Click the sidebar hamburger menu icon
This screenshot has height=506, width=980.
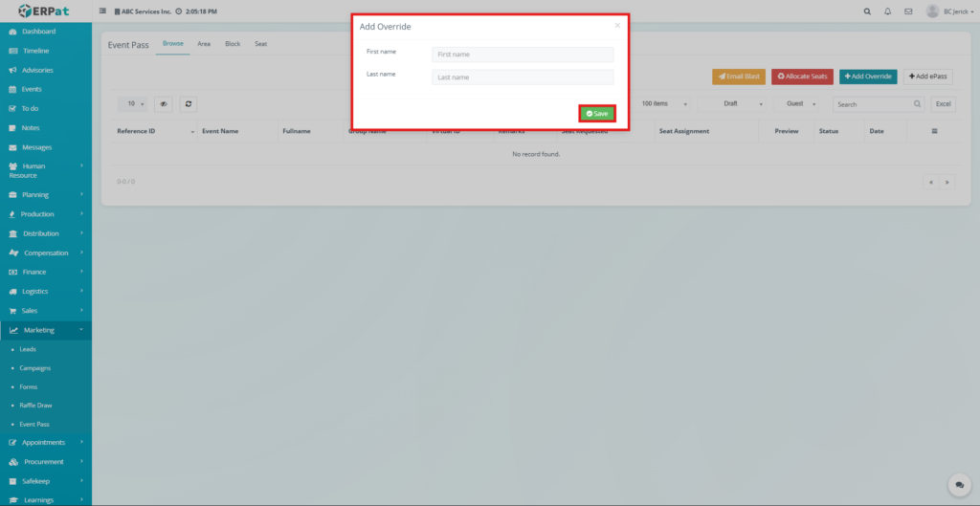point(103,11)
